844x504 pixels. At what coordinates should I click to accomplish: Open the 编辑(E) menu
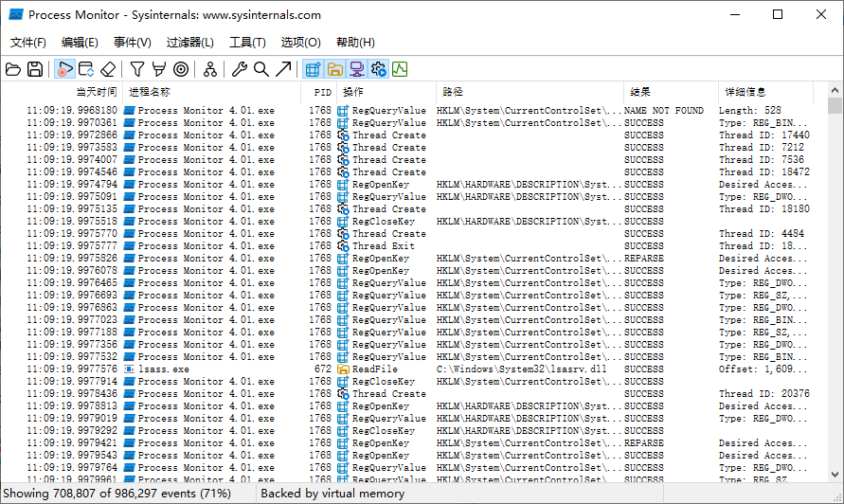(80, 42)
